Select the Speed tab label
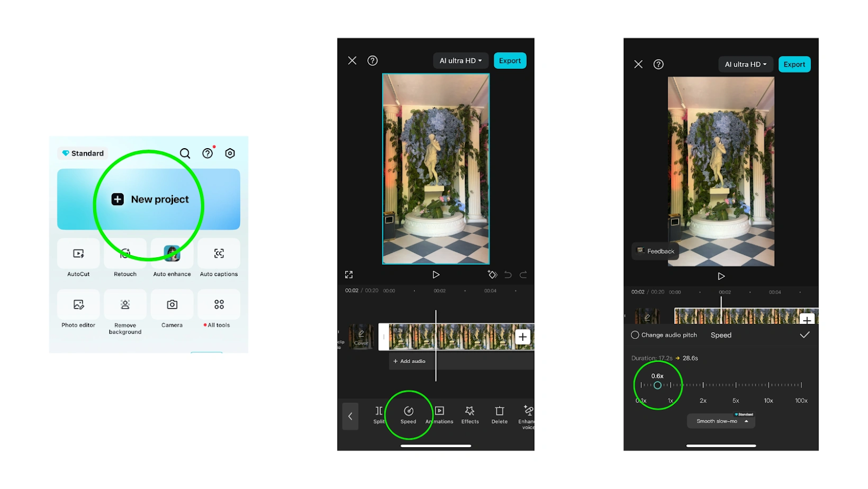 (721, 335)
